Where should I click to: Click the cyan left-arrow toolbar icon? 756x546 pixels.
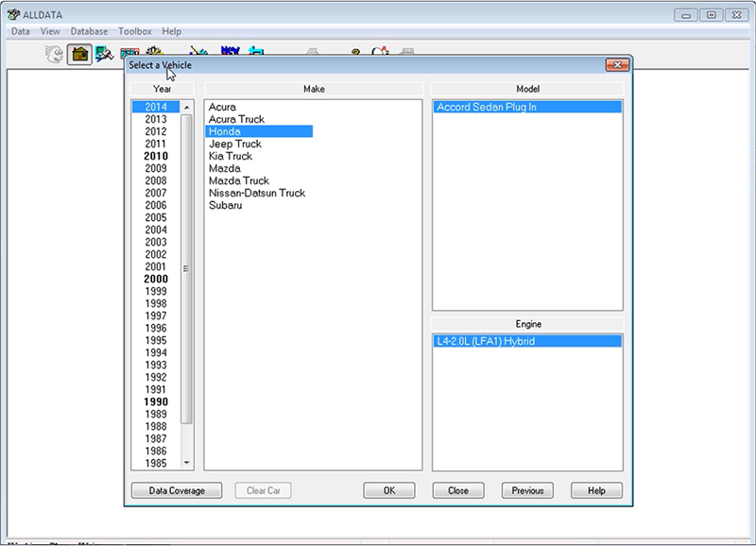(256, 51)
